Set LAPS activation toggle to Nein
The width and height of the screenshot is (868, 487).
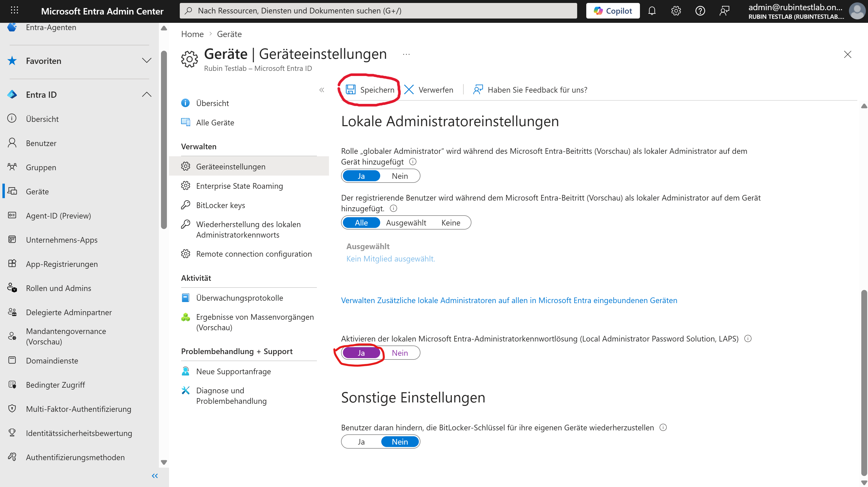pos(400,353)
